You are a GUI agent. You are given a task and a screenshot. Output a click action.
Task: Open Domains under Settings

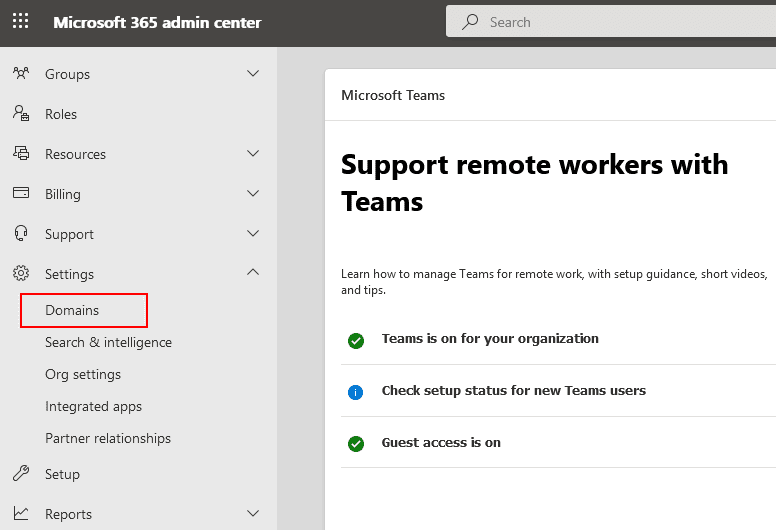72,310
